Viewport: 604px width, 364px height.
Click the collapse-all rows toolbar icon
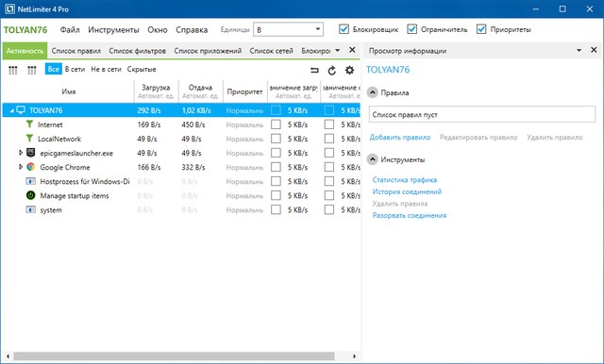pyautogui.click(x=314, y=70)
